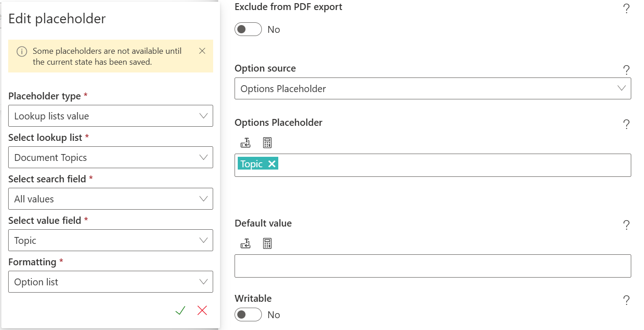Click insert placeholder icon under Default value

click(245, 244)
